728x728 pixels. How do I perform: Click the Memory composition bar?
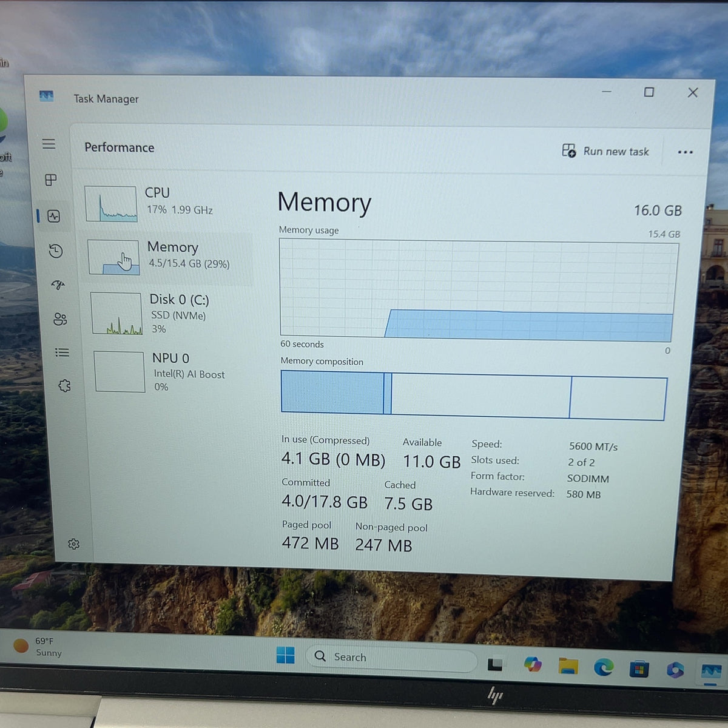[x=473, y=396]
